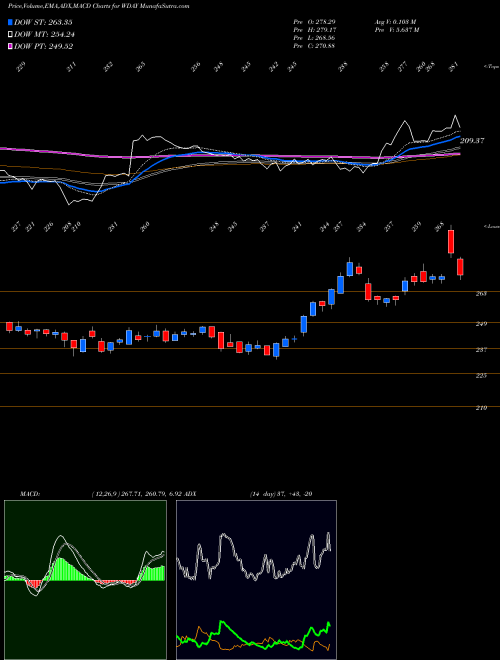
Task: Select the 'DOW ST: 263.35' legend text
Action: [43, 22]
